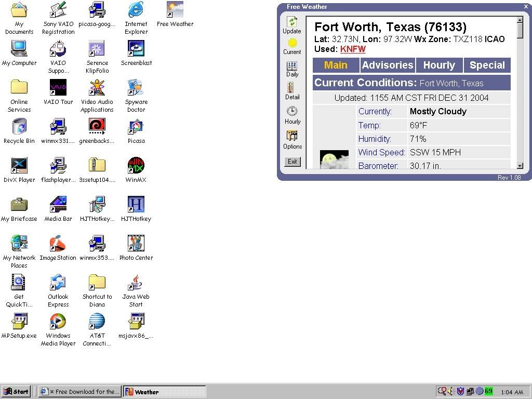This screenshot has height=399, width=532.
Task: Click the Weather taskbar button
Action: [164, 392]
